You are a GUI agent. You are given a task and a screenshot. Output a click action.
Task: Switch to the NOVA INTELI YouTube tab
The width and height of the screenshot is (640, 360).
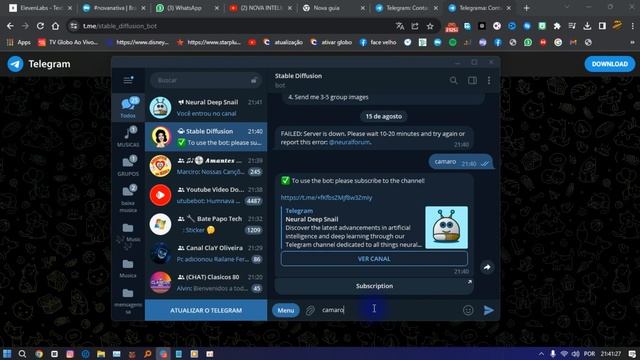click(x=261, y=8)
